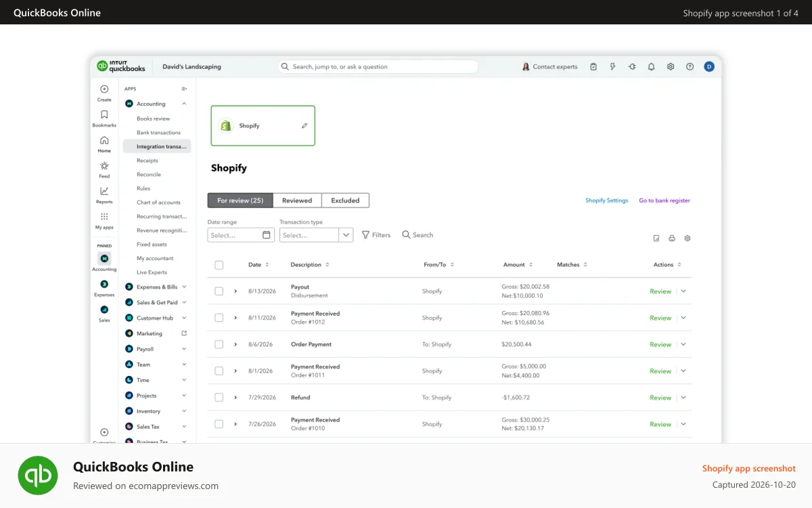Expand Expenses & Bills section
Viewport: 812px width, 508px height.
[x=184, y=287]
